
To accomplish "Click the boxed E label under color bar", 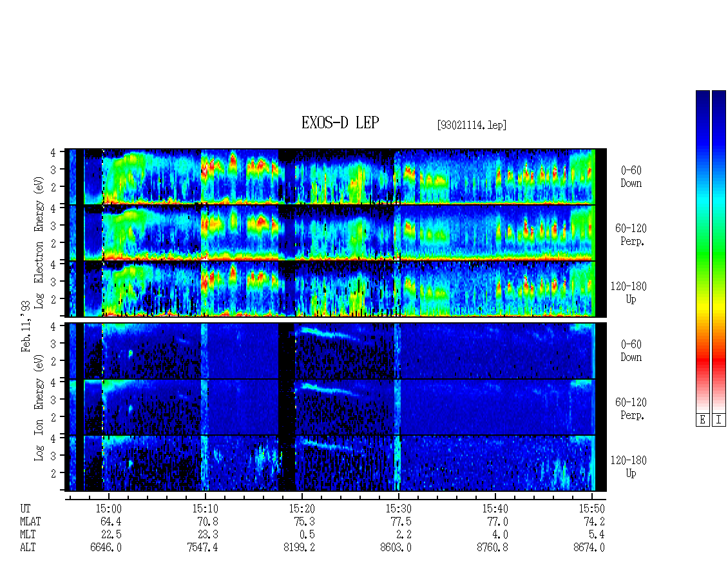I will [702, 420].
